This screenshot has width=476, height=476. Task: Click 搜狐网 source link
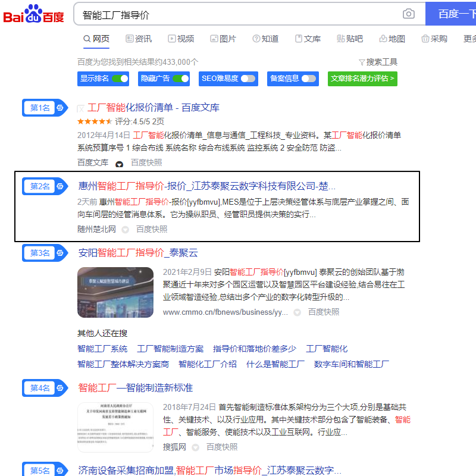pos(174,447)
